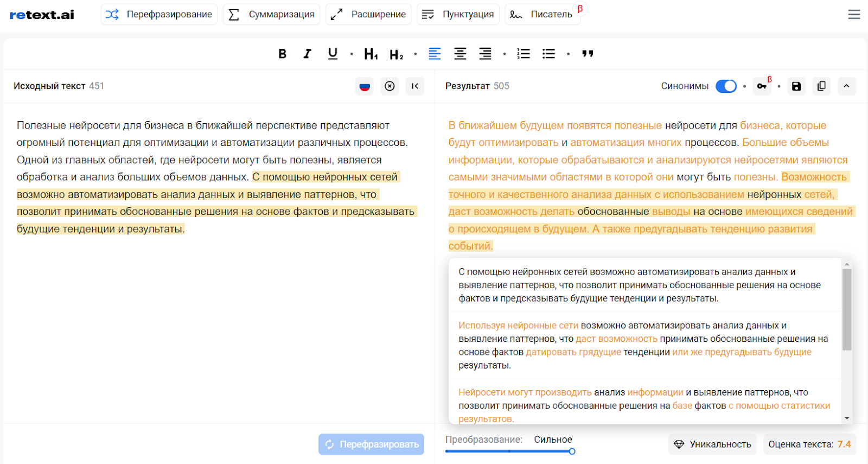Collapse the source text panel
The image size is (868, 464).
coord(415,86)
